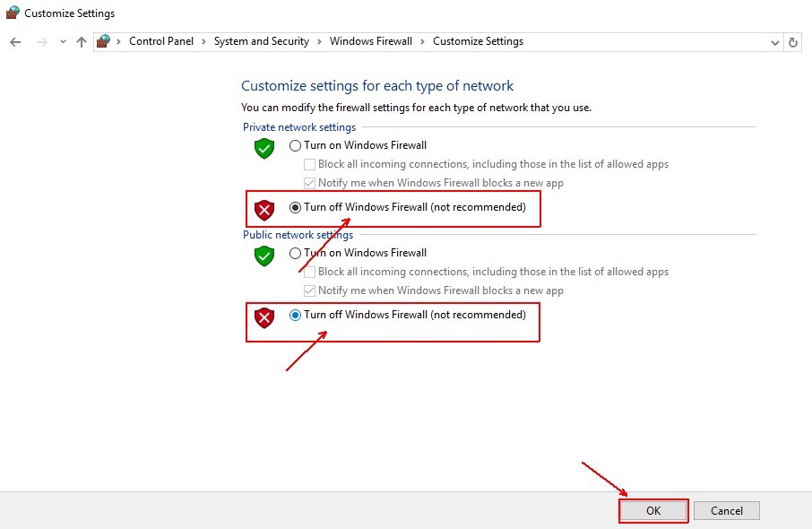Click the Customize settings for each type heading
This screenshot has width=812, height=529.
click(377, 85)
